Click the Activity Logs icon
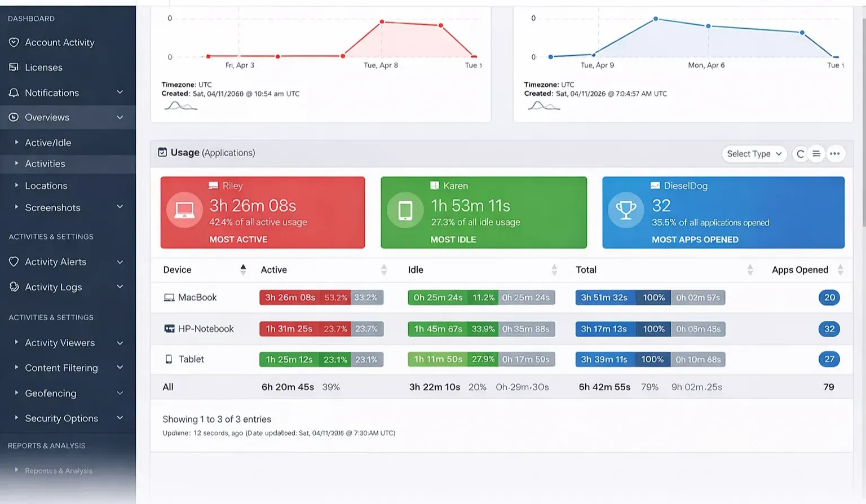 click(x=12, y=287)
